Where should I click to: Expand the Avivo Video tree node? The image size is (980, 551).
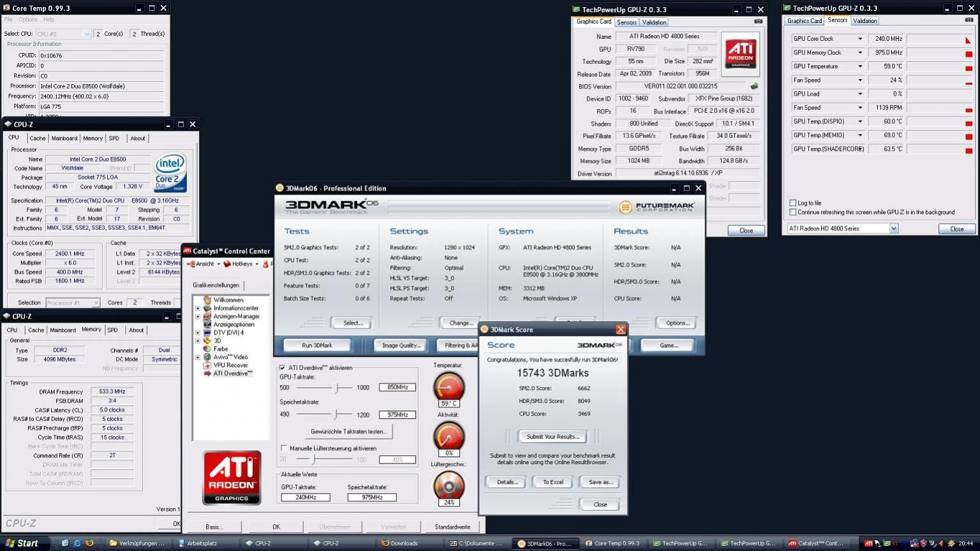(198, 357)
